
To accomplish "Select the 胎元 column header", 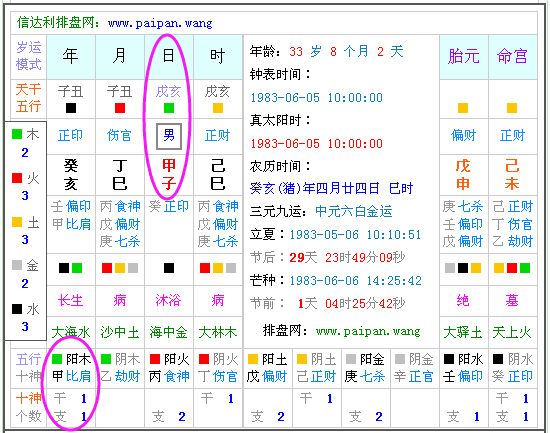I will click(x=463, y=56).
